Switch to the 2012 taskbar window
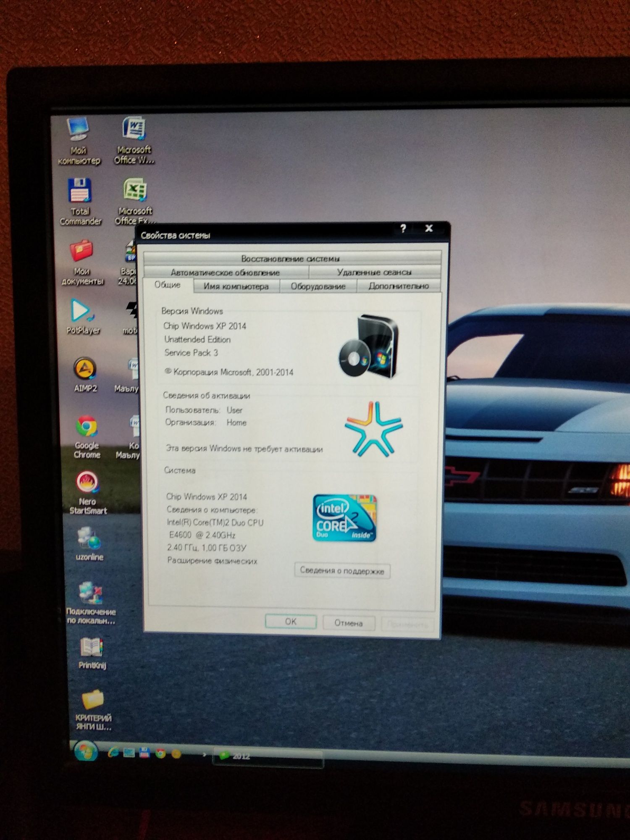 pos(268,757)
